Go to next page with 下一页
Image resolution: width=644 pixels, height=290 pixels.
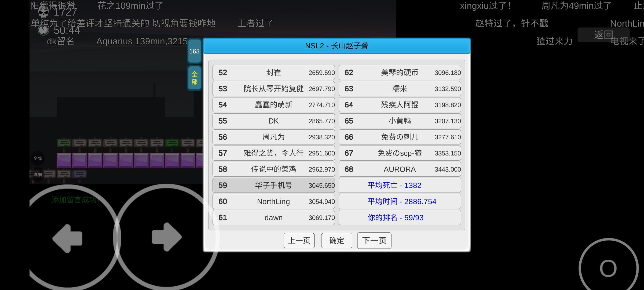pyautogui.click(x=374, y=240)
